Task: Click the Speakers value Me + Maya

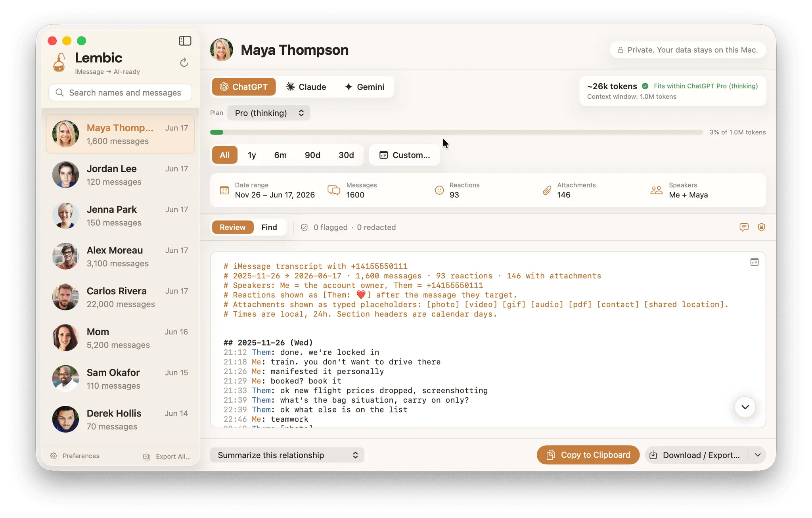Action: click(x=688, y=195)
